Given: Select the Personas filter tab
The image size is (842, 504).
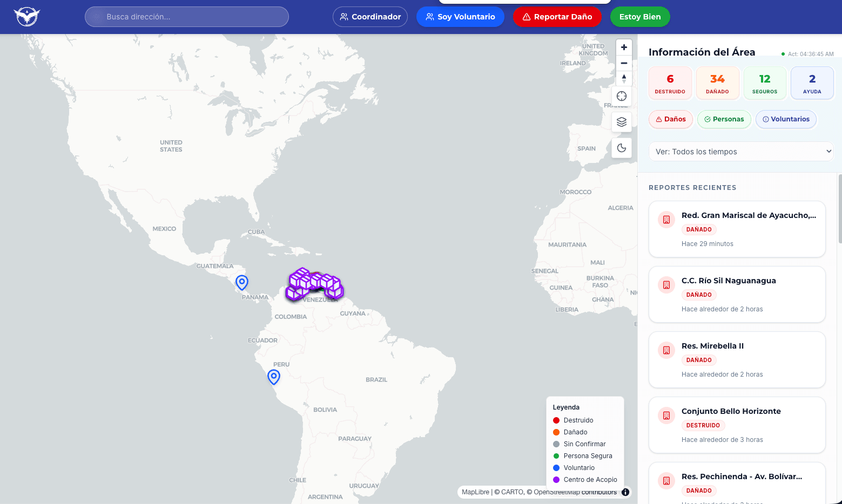Looking at the screenshot, I should tap(724, 119).
